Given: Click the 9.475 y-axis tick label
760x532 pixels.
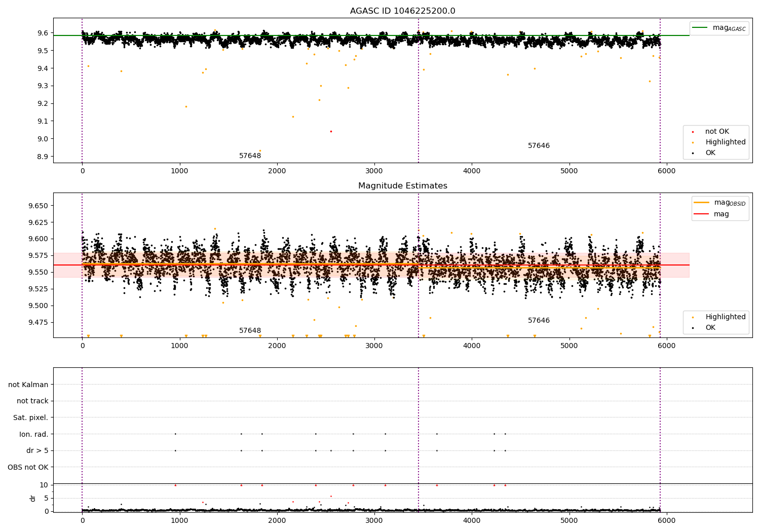Looking at the screenshot, I should pyautogui.click(x=39, y=323).
